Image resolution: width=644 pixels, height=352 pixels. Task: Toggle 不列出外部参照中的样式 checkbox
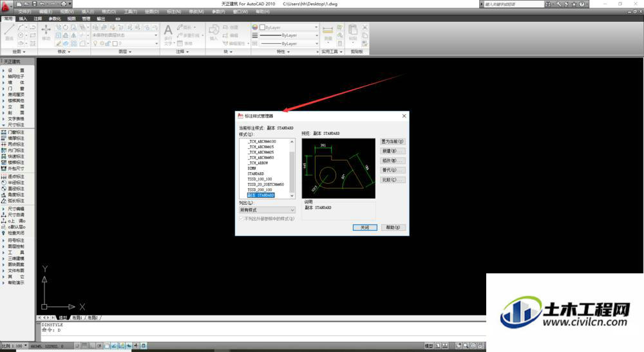pos(241,219)
